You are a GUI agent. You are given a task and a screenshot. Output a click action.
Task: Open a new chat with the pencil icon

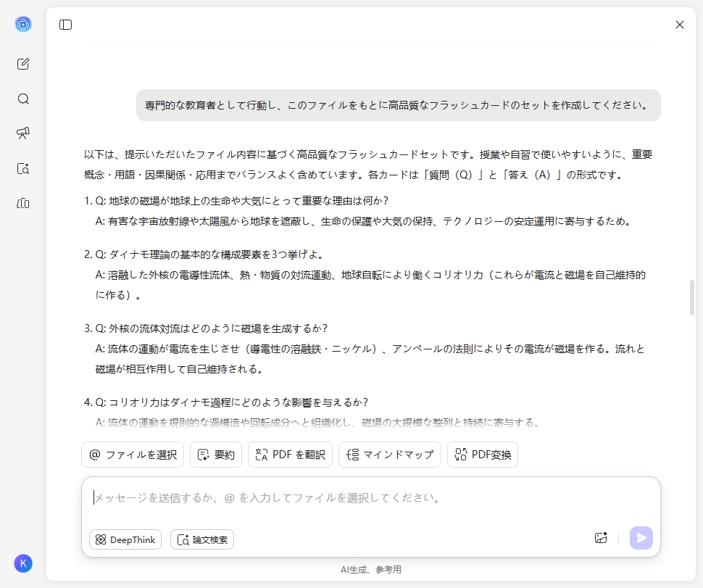pos(22,63)
